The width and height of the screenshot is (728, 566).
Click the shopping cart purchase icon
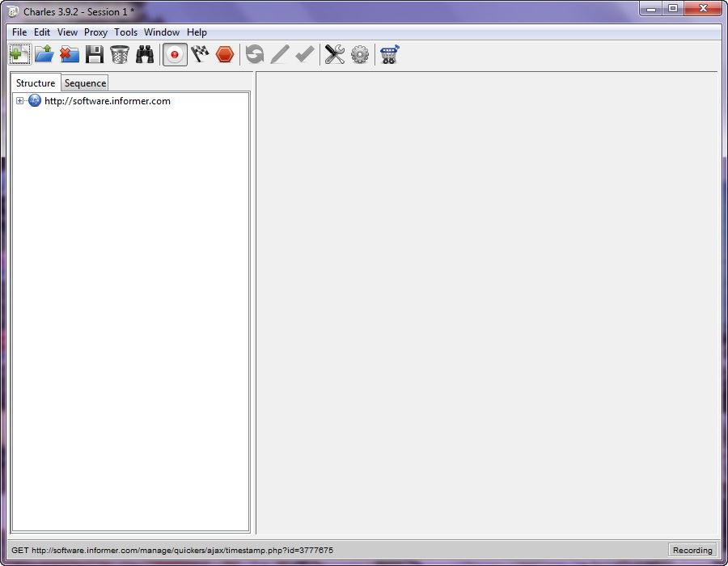tap(390, 54)
